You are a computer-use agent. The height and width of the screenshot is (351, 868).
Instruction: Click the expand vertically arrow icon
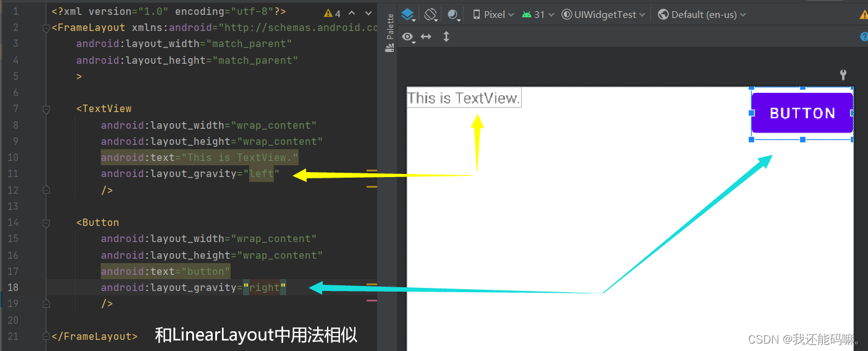[446, 37]
